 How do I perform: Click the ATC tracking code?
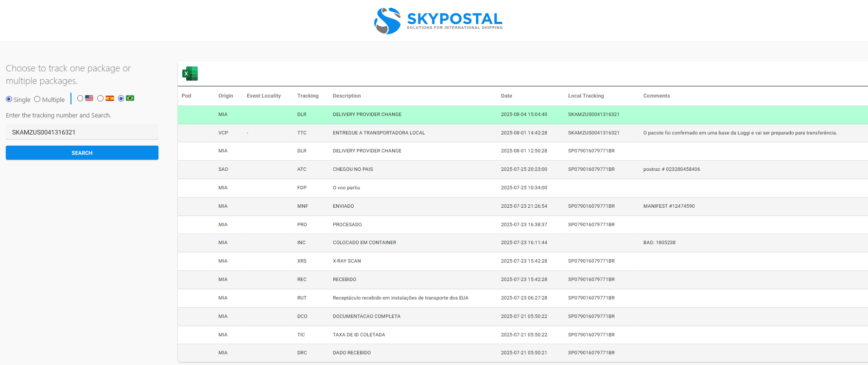pos(302,169)
